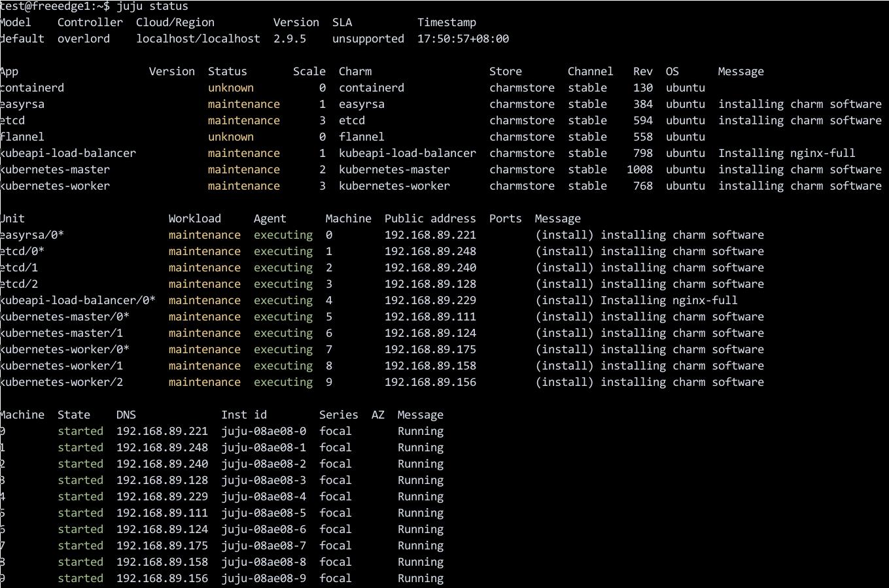Click public address '192.168.89.229' in Unit table
This screenshot has width=889, height=588.
pyautogui.click(x=430, y=300)
